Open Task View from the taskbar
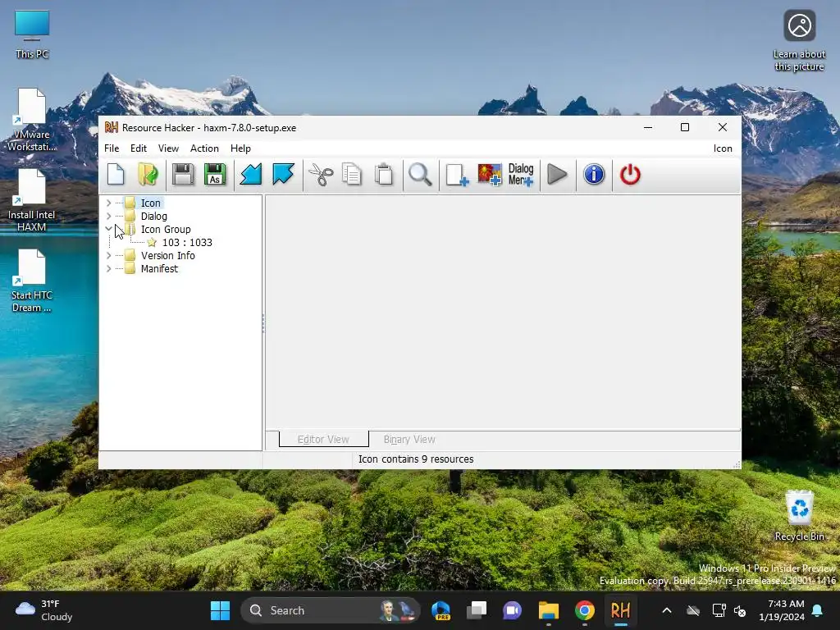This screenshot has width=840, height=630. [477, 610]
